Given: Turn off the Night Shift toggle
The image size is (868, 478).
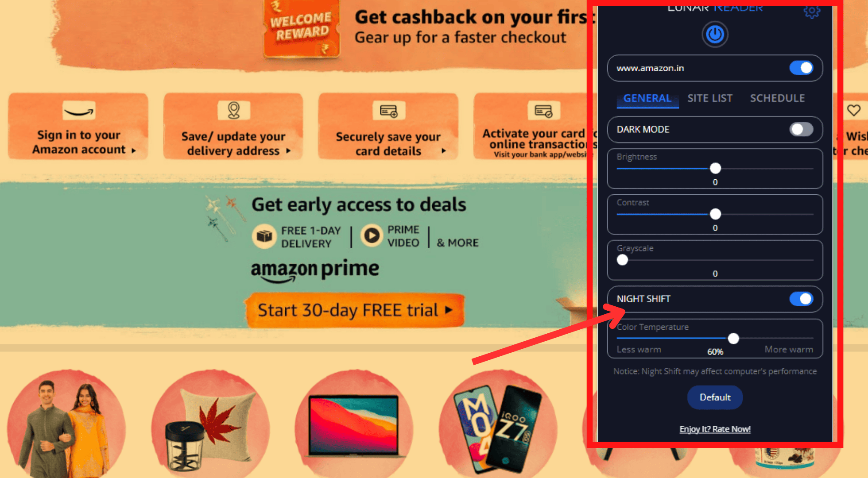Looking at the screenshot, I should pyautogui.click(x=801, y=299).
